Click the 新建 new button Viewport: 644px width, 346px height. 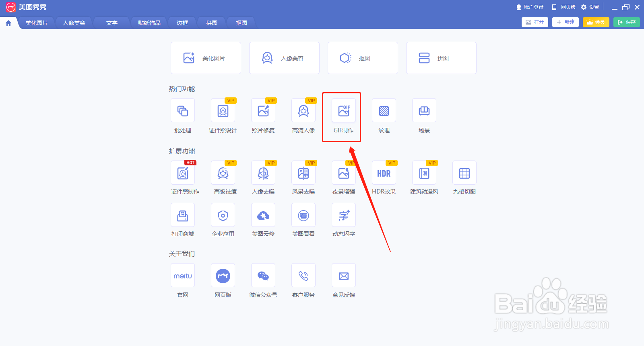pos(566,22)
